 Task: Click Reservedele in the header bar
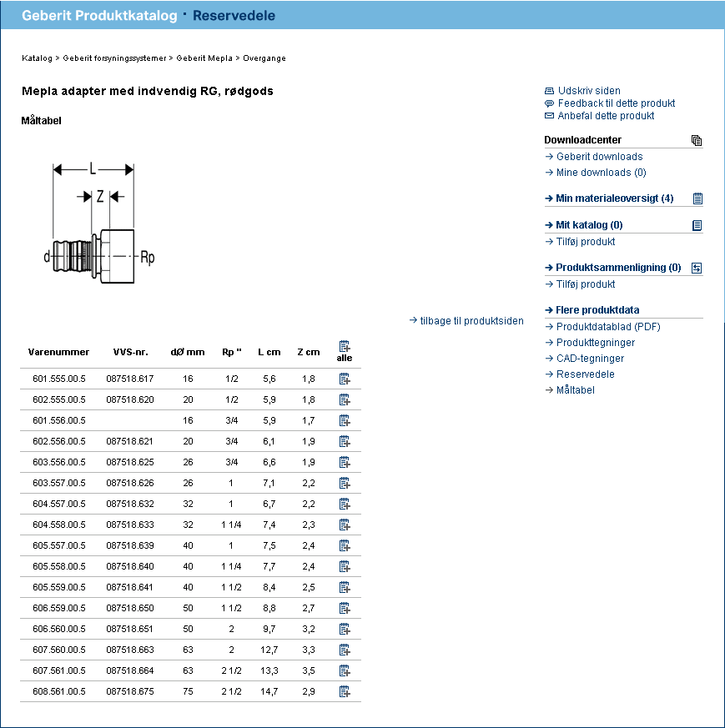pyautogui.click(x=234, y=15)
